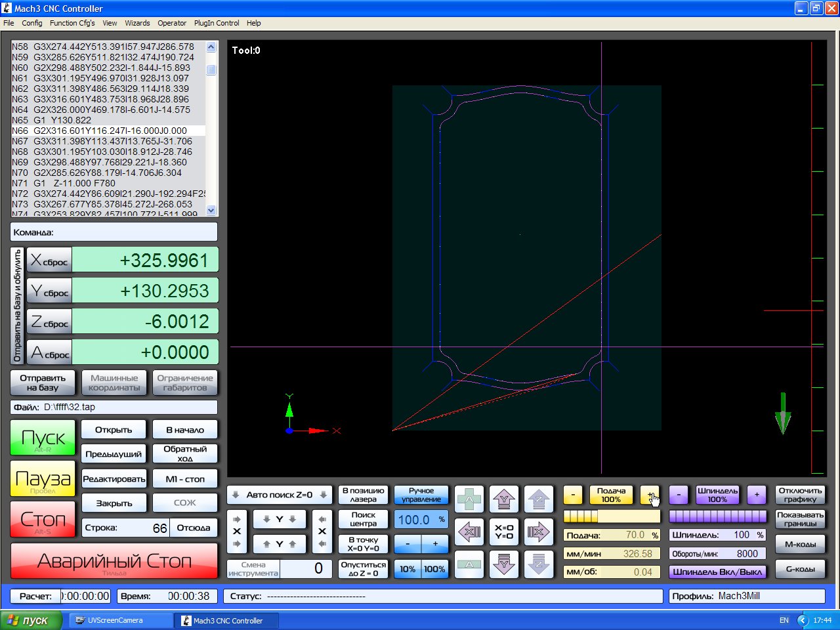Image resolution: width=840 pixels, height=630 pixels.
Task: Jog Y axis down with the Y arrow icon
Action: click(x=503, y=564)
